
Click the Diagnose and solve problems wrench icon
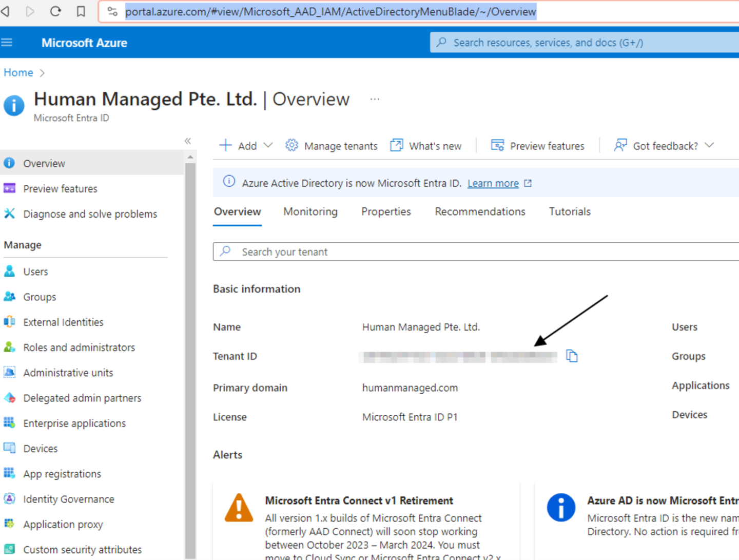9,214
